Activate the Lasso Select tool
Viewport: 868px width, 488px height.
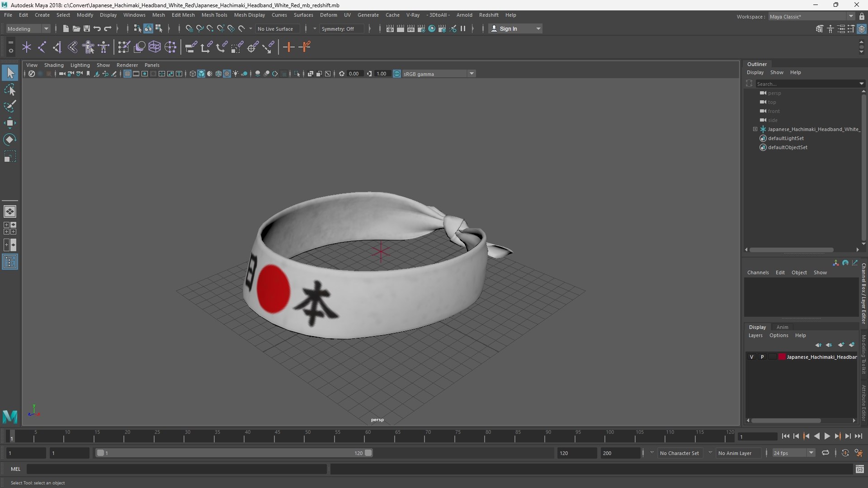10,89
